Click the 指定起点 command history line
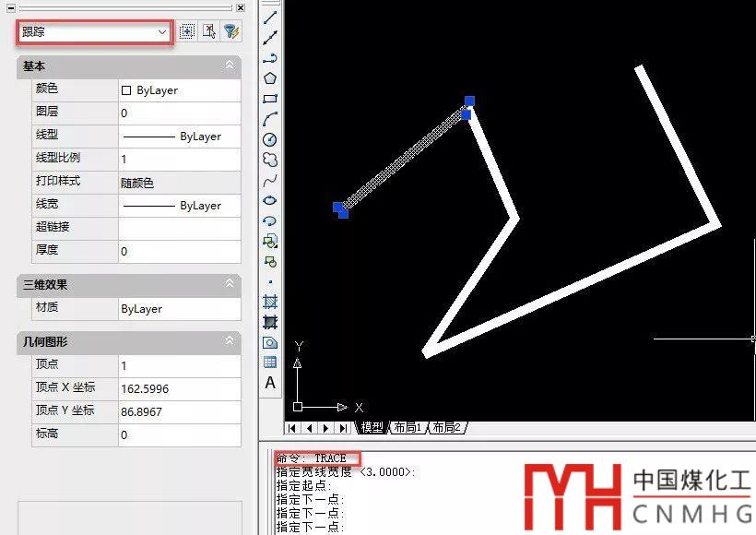Screen dimensions: 756x535 [303, 485]
